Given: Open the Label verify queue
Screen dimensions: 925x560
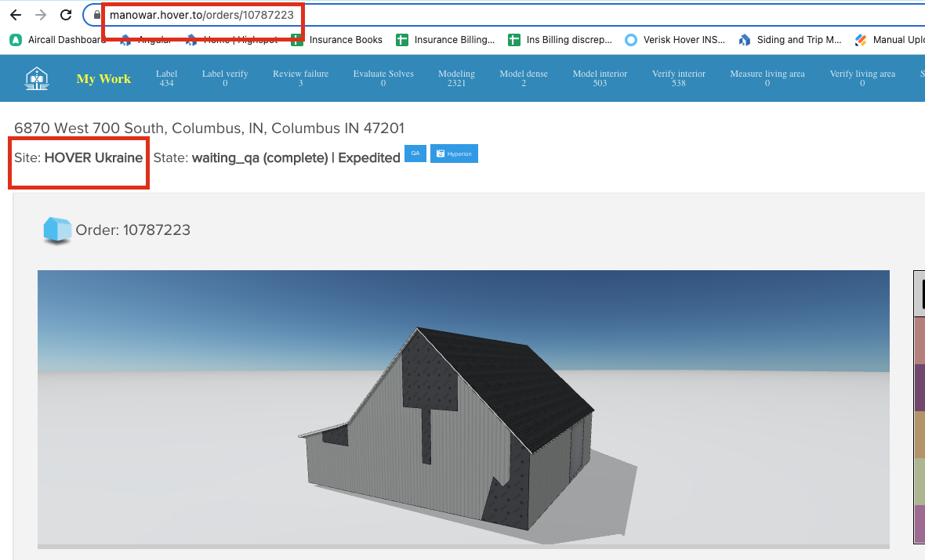Looking at the screenshot, I should coord(225,78).
